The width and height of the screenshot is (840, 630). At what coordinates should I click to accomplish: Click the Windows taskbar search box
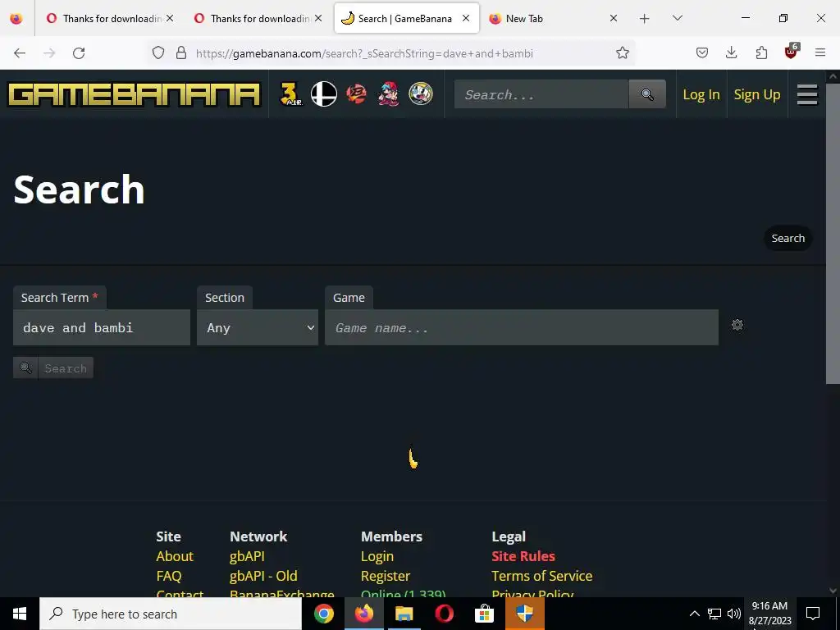171,614
